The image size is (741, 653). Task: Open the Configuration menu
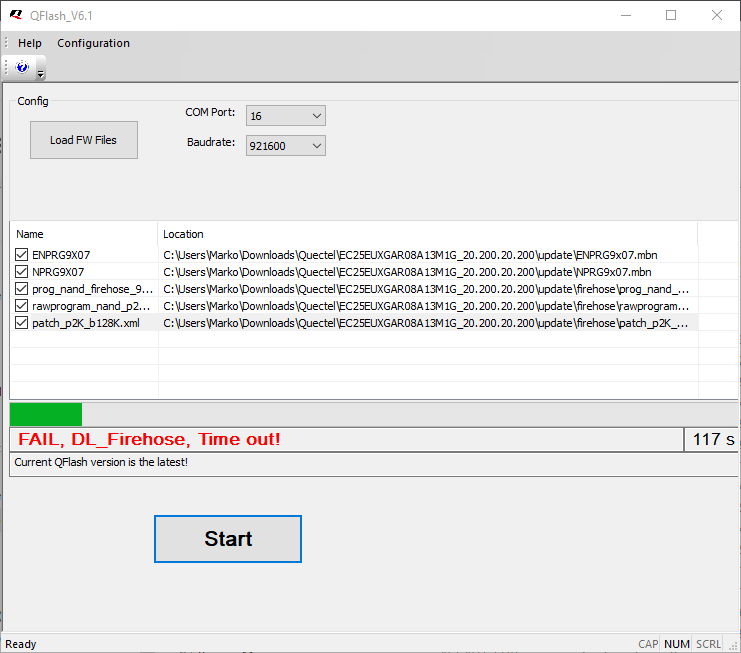point(93,43)
